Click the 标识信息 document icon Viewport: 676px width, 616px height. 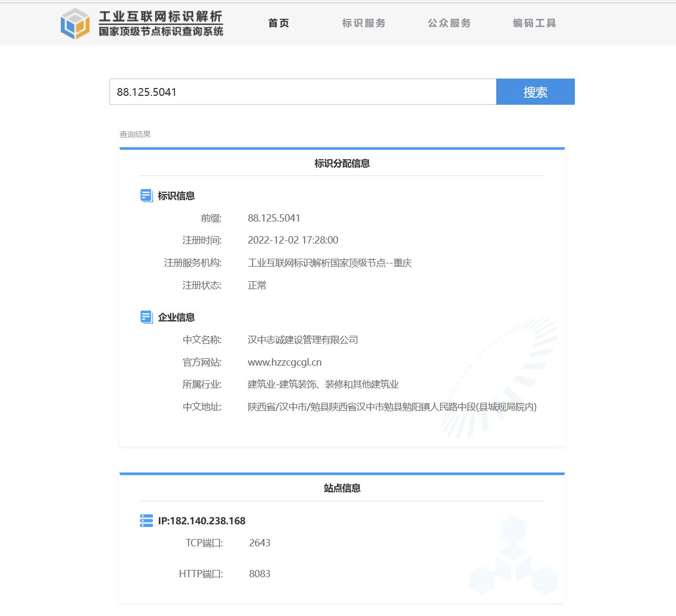point(147,195)
